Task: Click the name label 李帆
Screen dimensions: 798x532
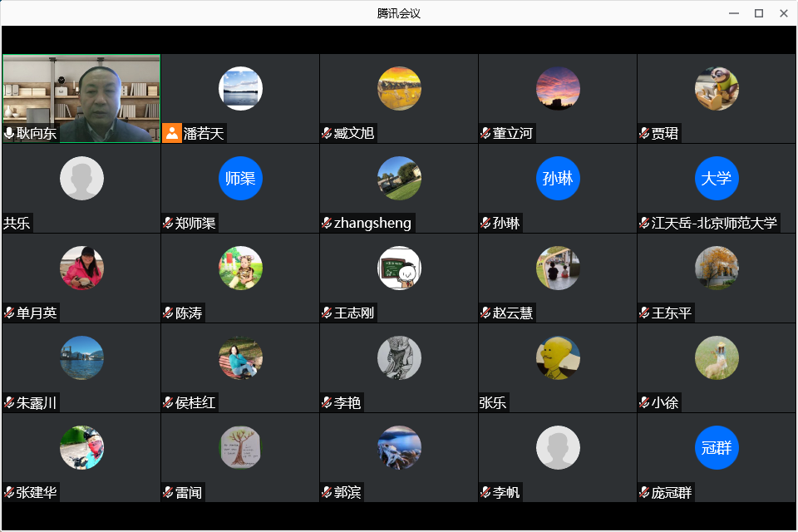Action: [506, 492]
